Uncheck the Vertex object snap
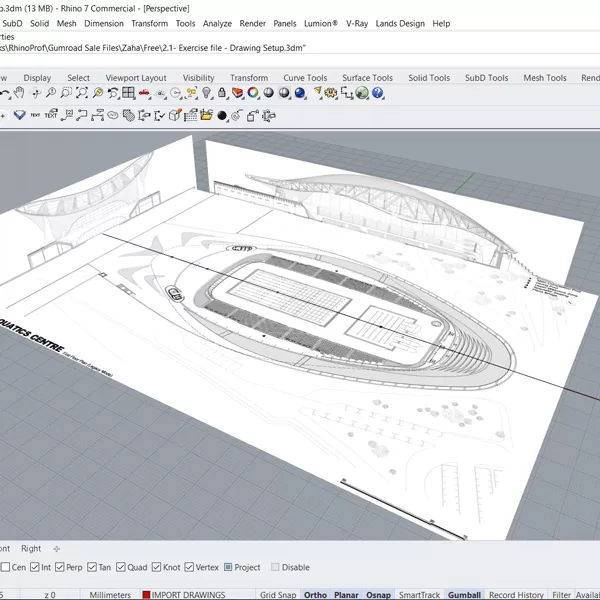Screen dimensions: 600x600 pos(189,567)
